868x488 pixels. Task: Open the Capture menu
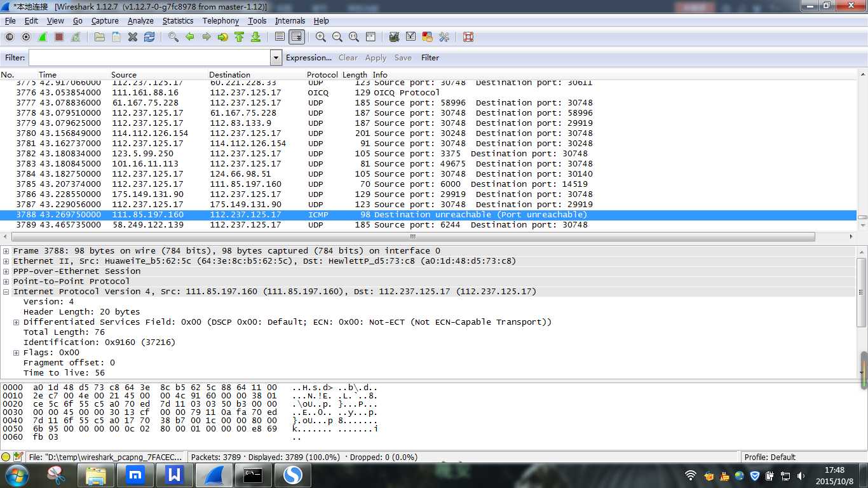(105, 20)
